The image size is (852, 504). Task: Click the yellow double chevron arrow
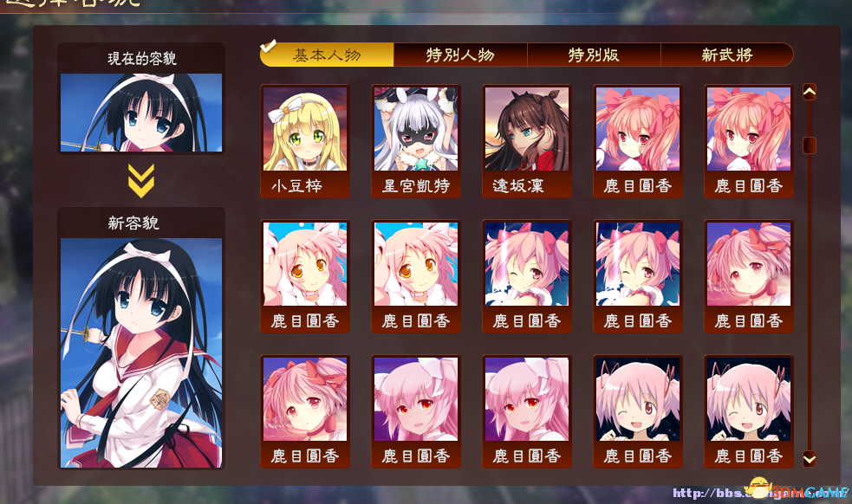(141, 180)
